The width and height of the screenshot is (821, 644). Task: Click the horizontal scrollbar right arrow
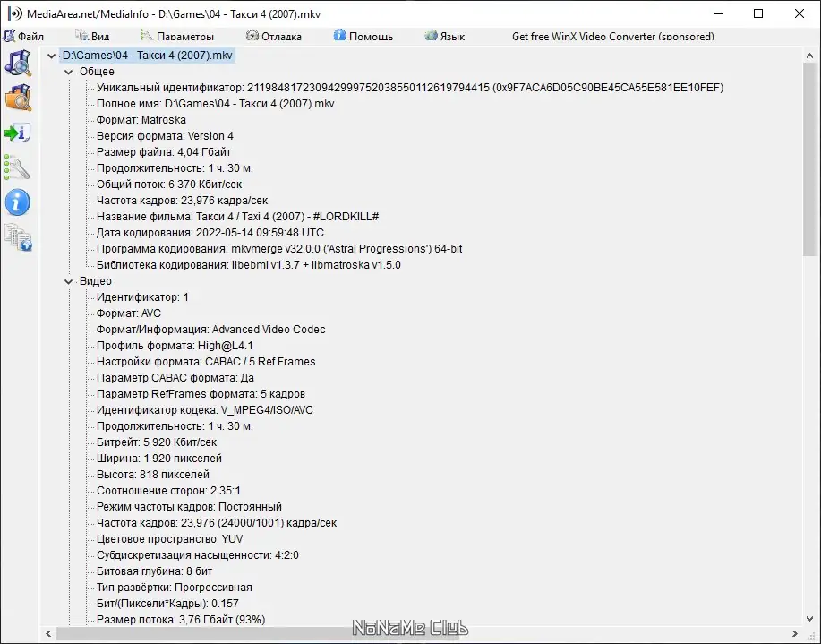tap(795, 633)
